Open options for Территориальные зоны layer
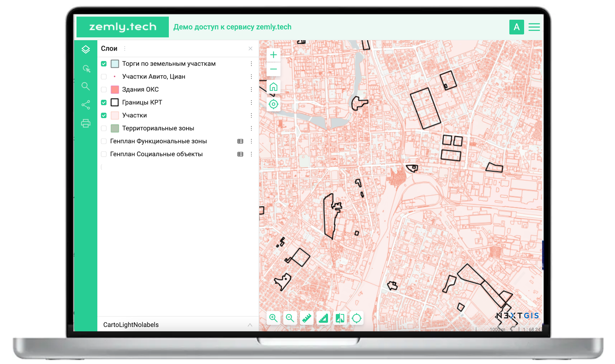This screenshot has width=615, height=364. [251, 129]
